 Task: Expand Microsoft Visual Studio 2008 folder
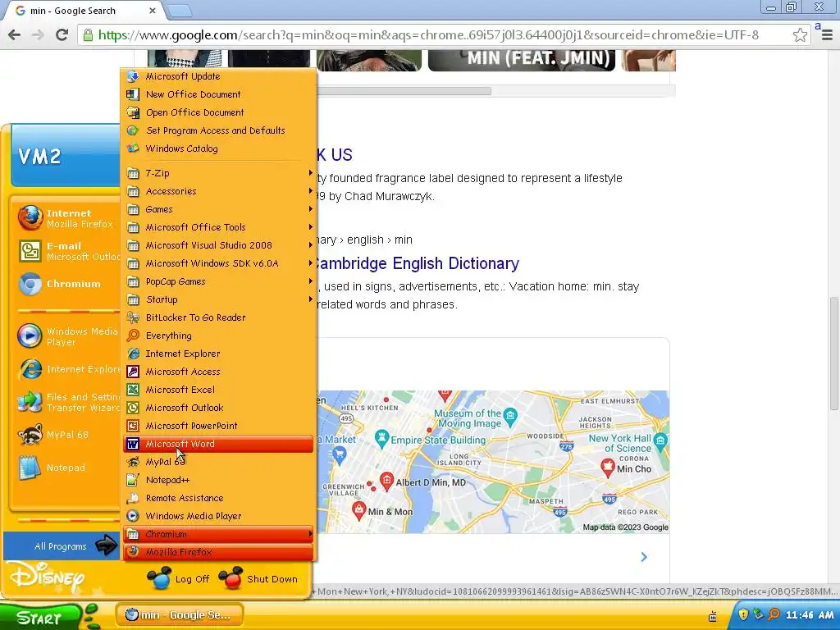tap(218, 245)
